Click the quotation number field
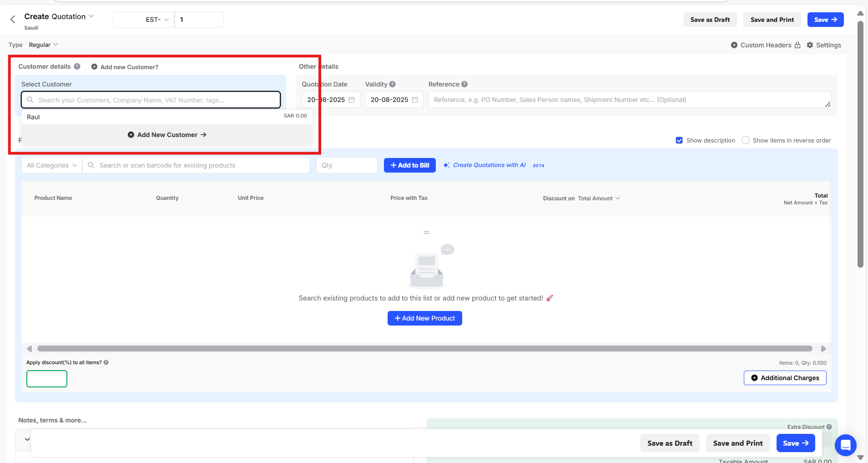This screenshot has height=463, width=868. 199,20
